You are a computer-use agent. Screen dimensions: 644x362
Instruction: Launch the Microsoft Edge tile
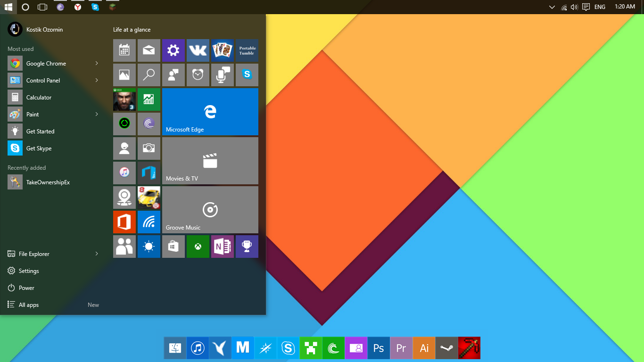click(210, 112)
